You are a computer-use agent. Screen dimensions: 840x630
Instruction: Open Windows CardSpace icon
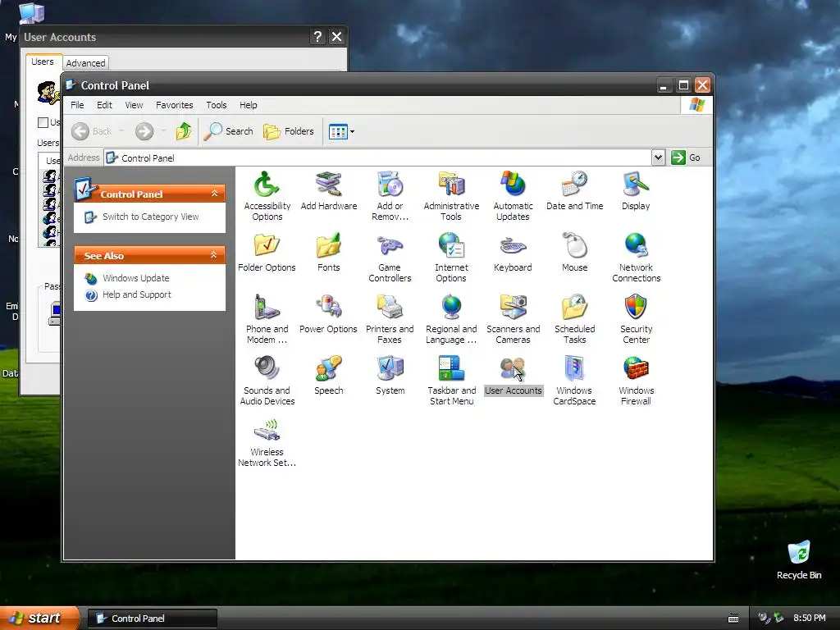pyautogui.click(x=574, y=381)
